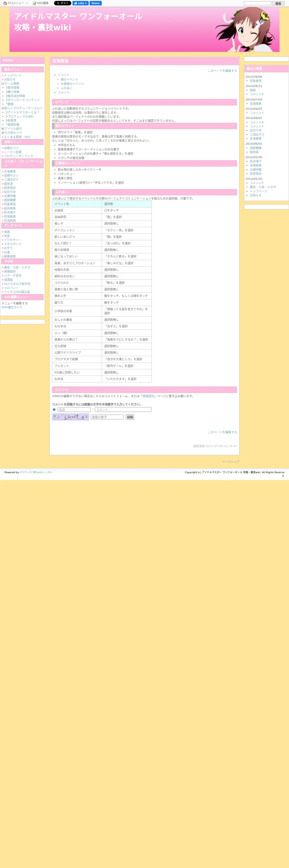
Task: Jump to 仕事後のイベント in table of contents
Action: 72,84
